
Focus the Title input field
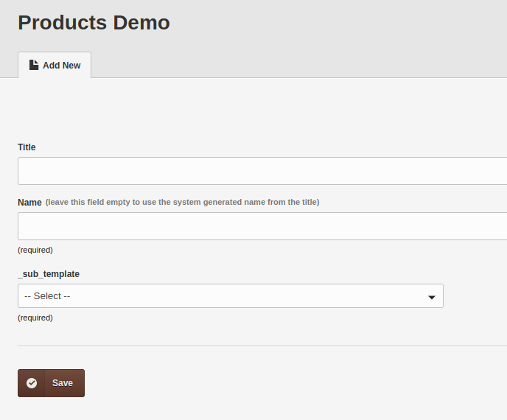click(262, 171)
